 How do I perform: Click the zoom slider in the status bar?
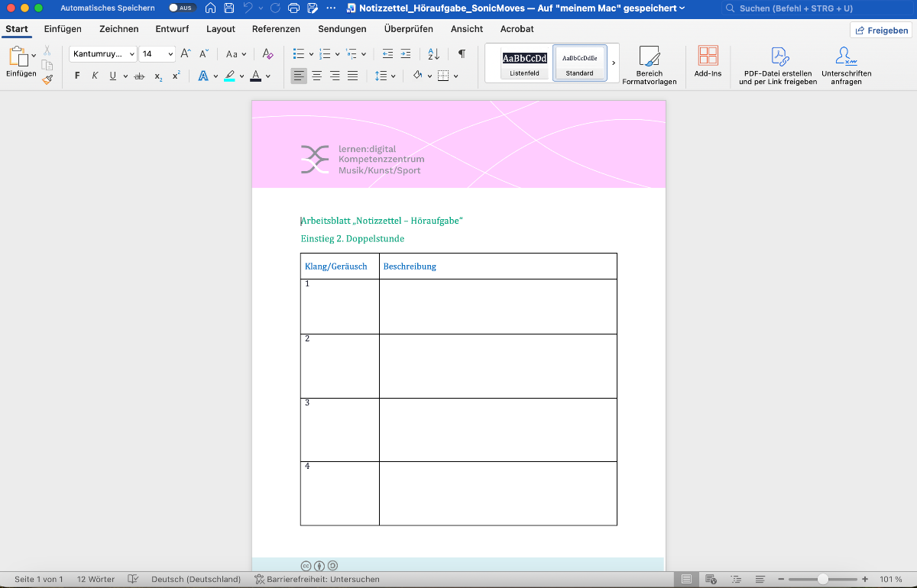tap(821, 580)
